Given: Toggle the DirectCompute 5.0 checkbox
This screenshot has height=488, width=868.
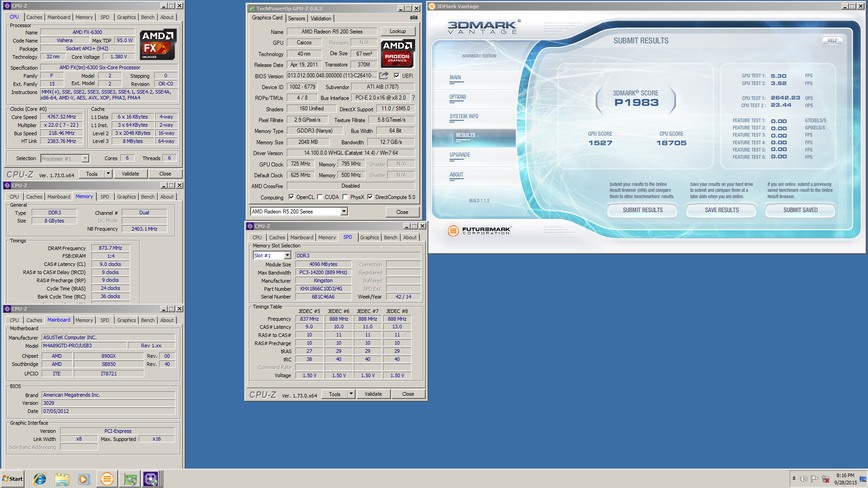Looking at the screenshot, I should click(x=370, y=197).
